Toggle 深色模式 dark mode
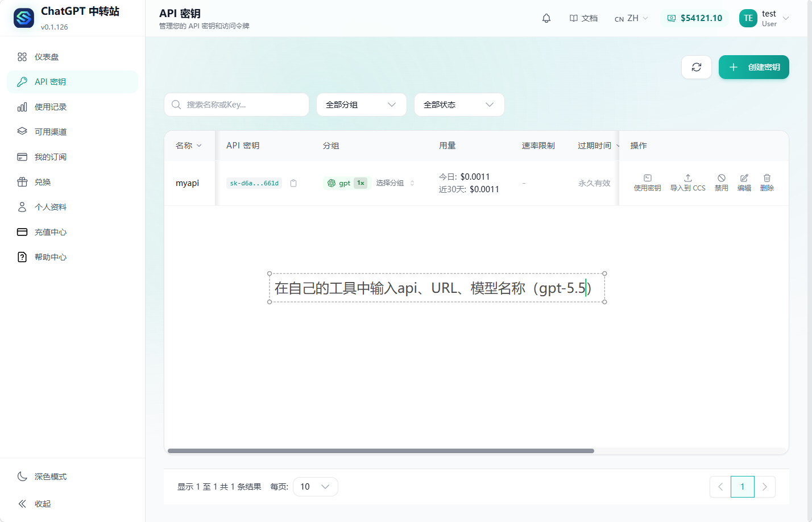 (x=73, y=477)
